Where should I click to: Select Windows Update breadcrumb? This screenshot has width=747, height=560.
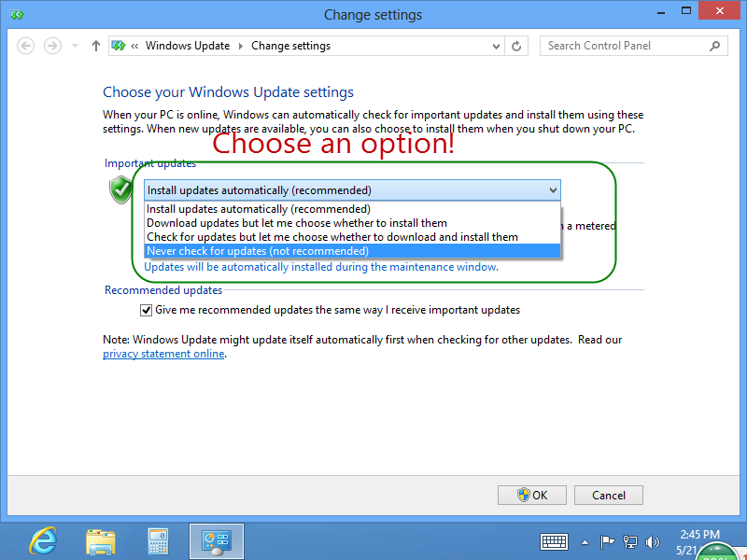coord(188,46)
